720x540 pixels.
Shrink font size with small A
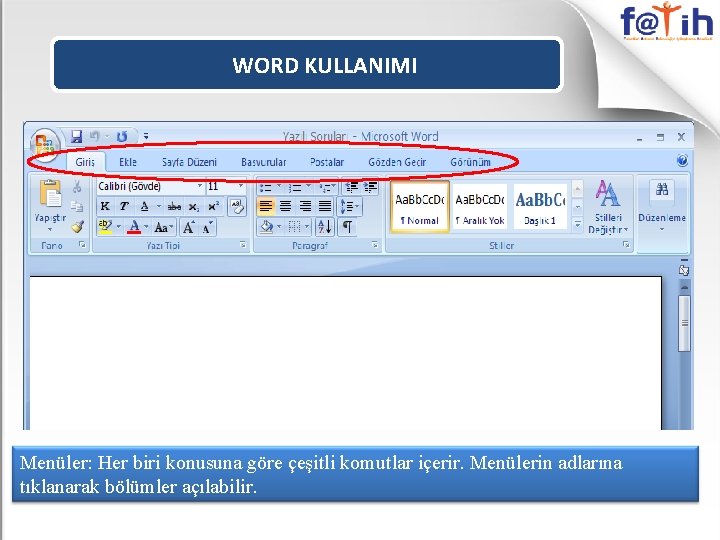[x=208, y=227]
